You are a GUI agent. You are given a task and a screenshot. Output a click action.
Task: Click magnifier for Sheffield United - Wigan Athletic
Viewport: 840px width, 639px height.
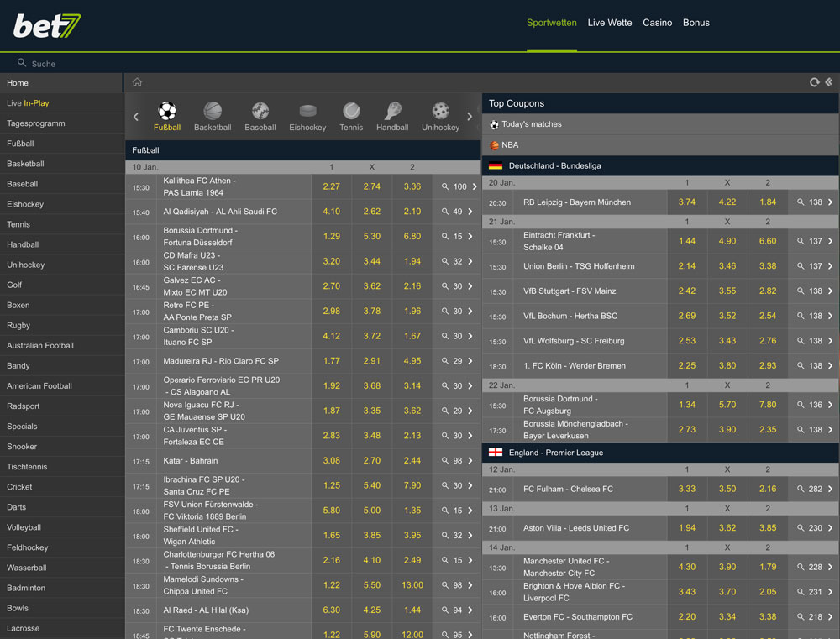click(x=445, y=535)
